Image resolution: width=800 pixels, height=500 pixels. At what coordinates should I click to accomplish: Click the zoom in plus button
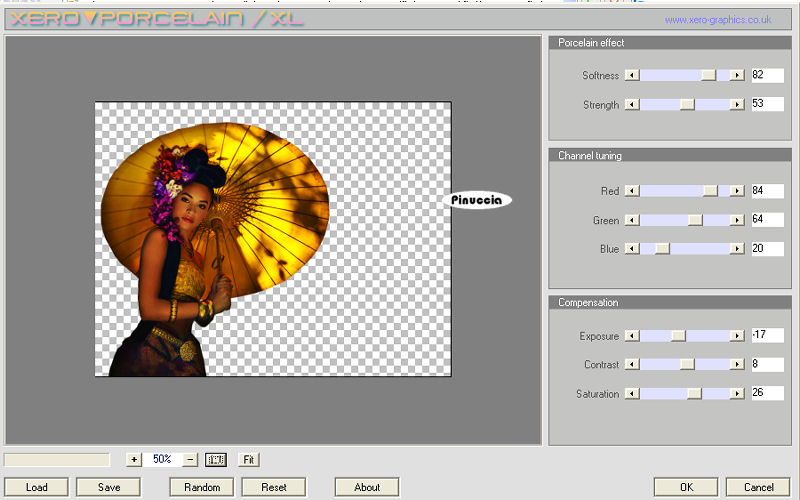tap(134, 460)
